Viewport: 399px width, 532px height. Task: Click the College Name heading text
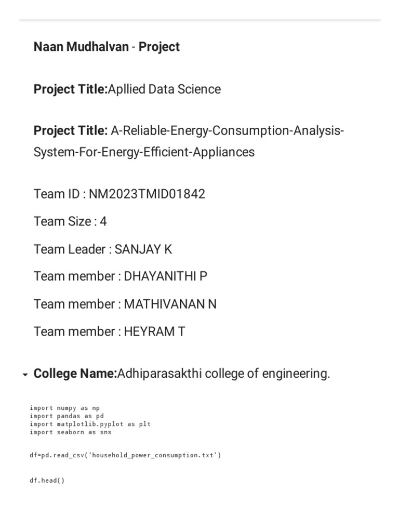(x=75, y=374)
